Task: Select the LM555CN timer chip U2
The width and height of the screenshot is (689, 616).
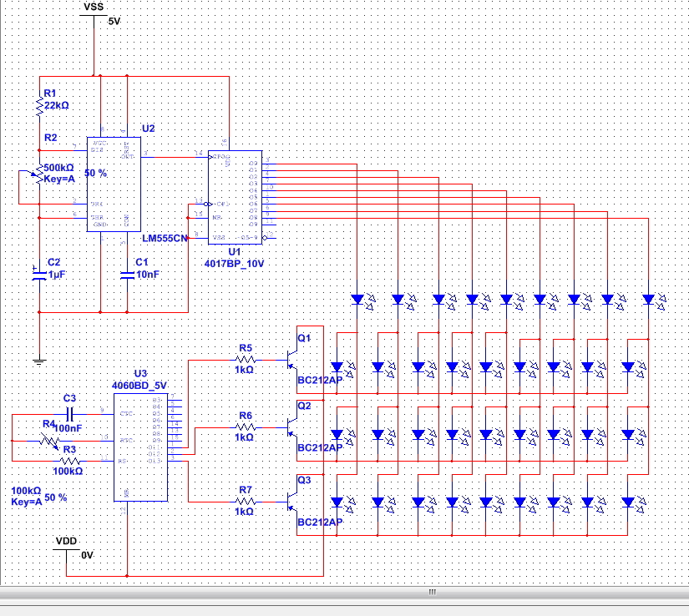Action: 114,184
